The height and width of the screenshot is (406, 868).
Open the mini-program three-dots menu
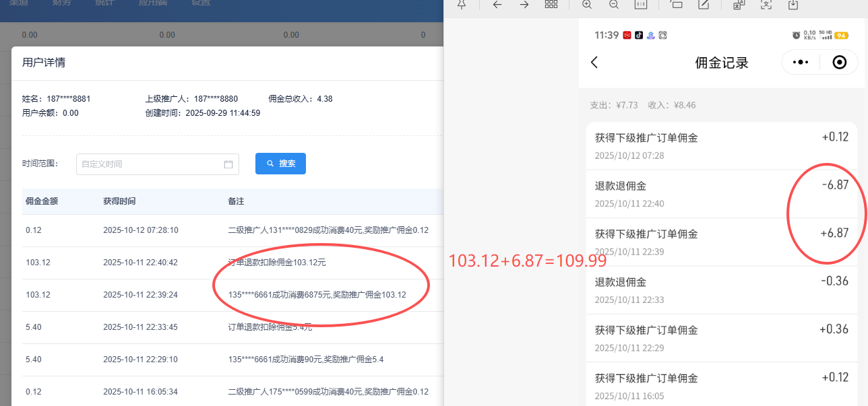click(800, 63)
